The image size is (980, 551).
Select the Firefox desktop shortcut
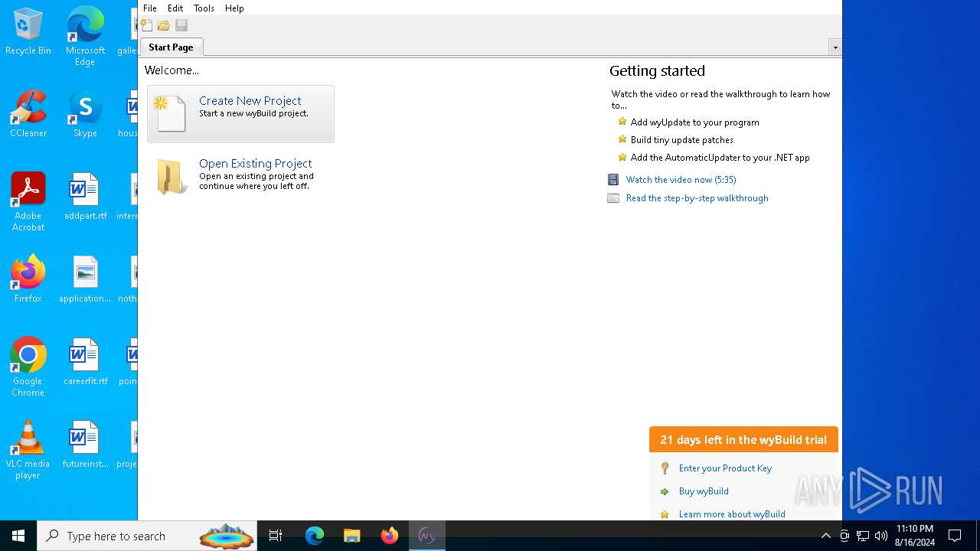coord(28,279)
